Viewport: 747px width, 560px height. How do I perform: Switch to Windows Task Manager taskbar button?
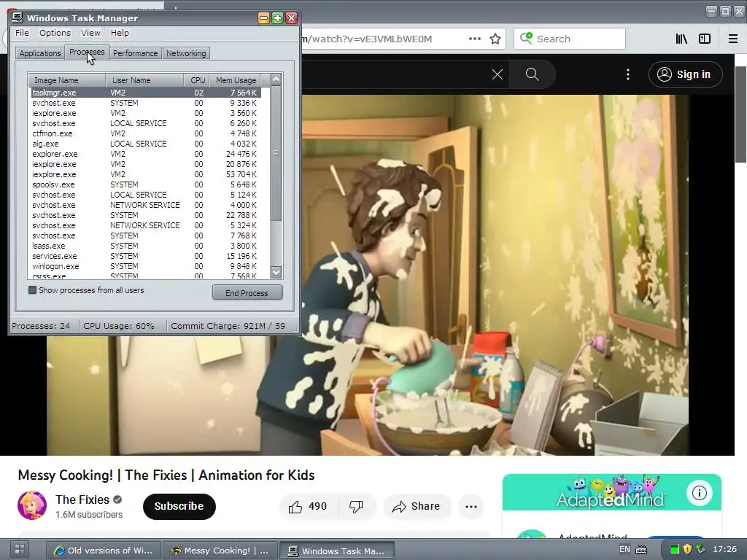click(x=337, y=551)
